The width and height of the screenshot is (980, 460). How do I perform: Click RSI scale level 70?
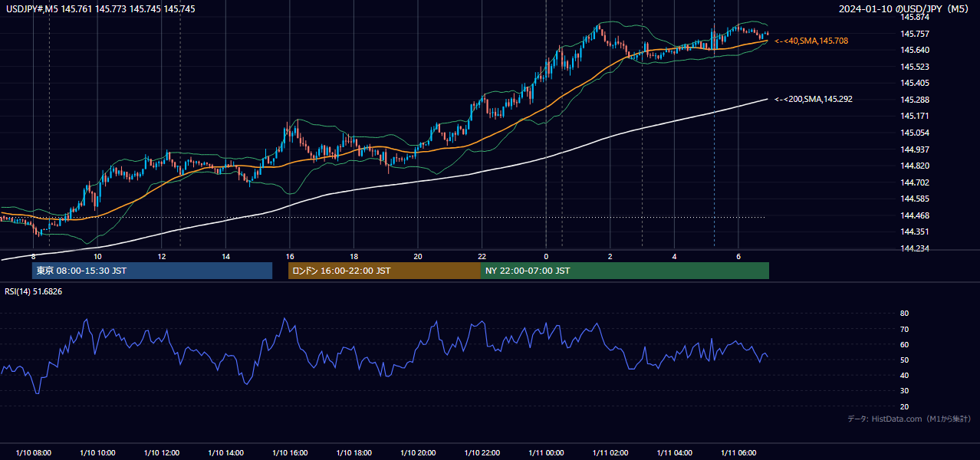tap(905, 329)
